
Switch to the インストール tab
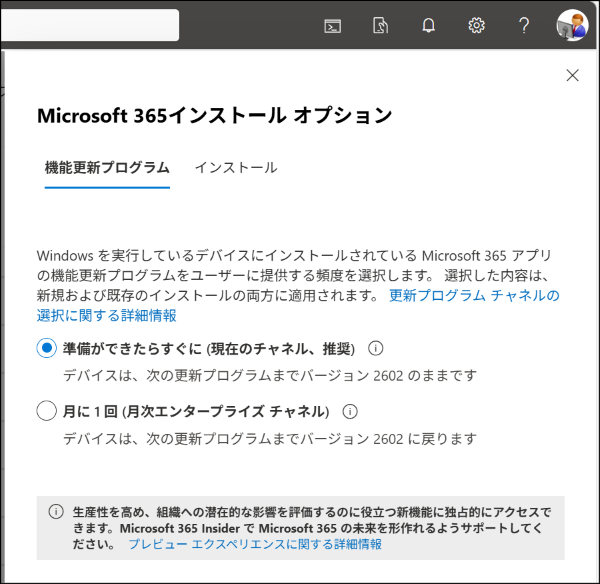pyautogui.click(x=235, y=168)
